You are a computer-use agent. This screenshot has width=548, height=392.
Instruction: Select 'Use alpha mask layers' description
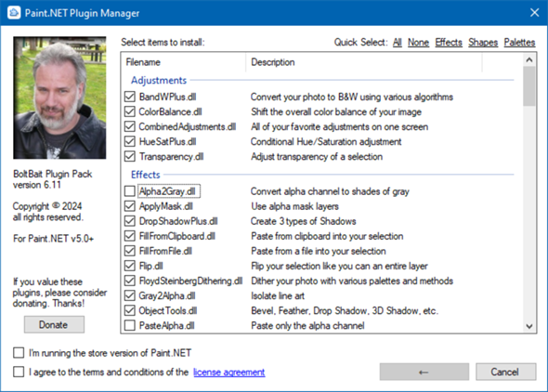point(294,206)
